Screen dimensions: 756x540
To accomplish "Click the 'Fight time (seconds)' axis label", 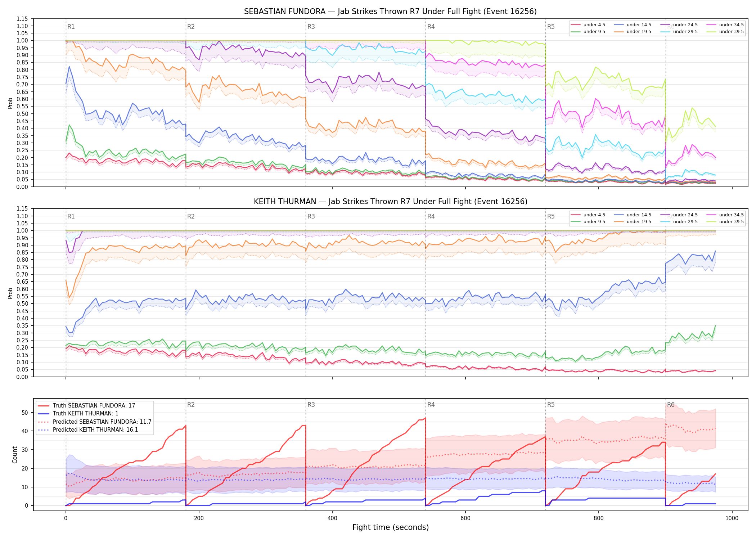I will (x=391, y=527).
